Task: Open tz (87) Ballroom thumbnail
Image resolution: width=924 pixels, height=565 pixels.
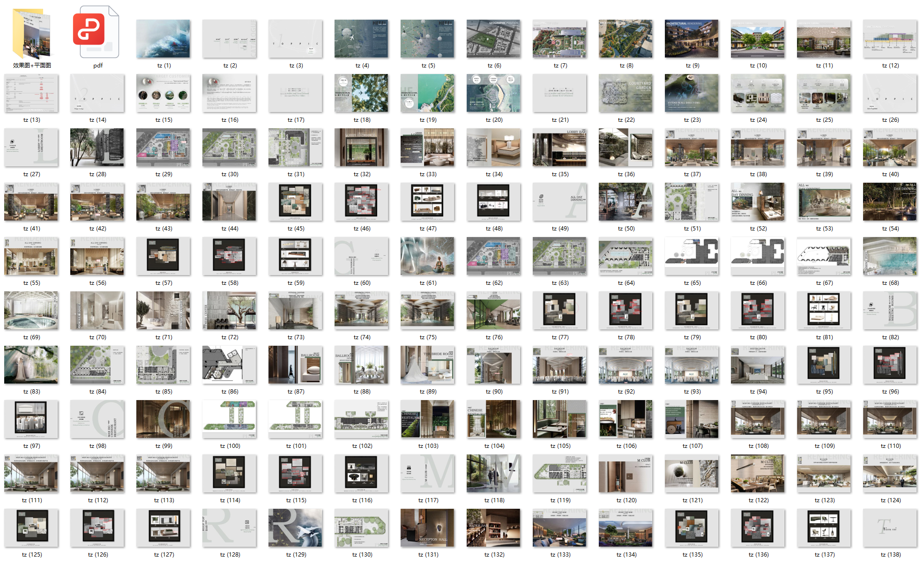Action: pos(295,364)
